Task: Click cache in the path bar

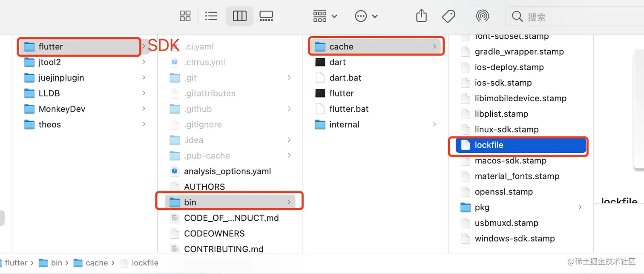Action: (x=91, y=263)
